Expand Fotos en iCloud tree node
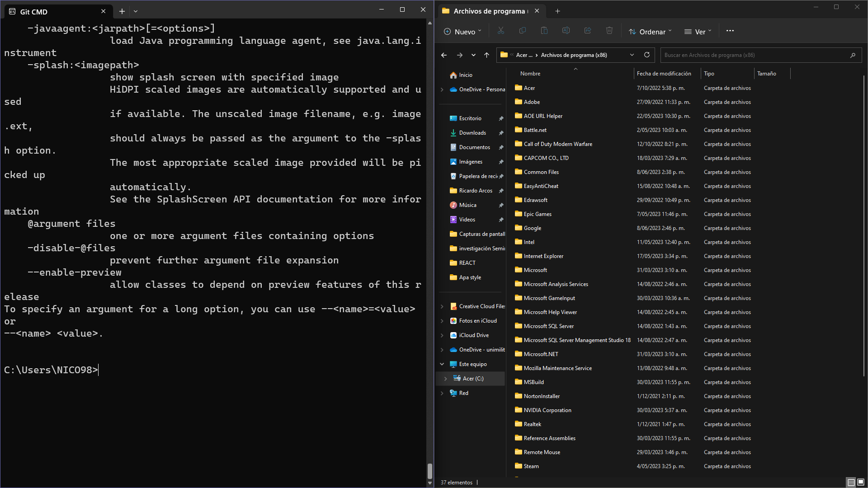 [442, 321]
